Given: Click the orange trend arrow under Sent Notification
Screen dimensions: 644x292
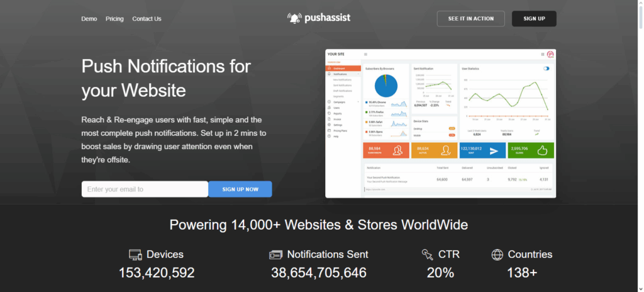Looking at the screenshot, I should click(448, 105).
